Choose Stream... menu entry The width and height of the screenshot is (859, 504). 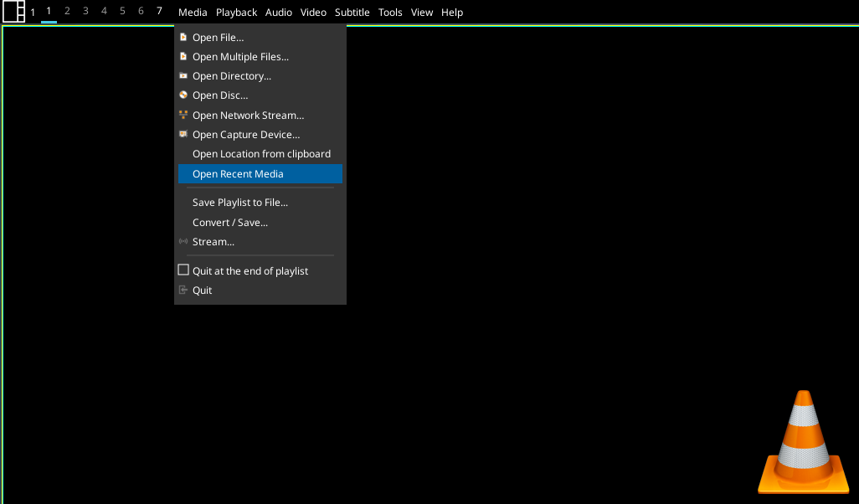(x=260, y=242)
